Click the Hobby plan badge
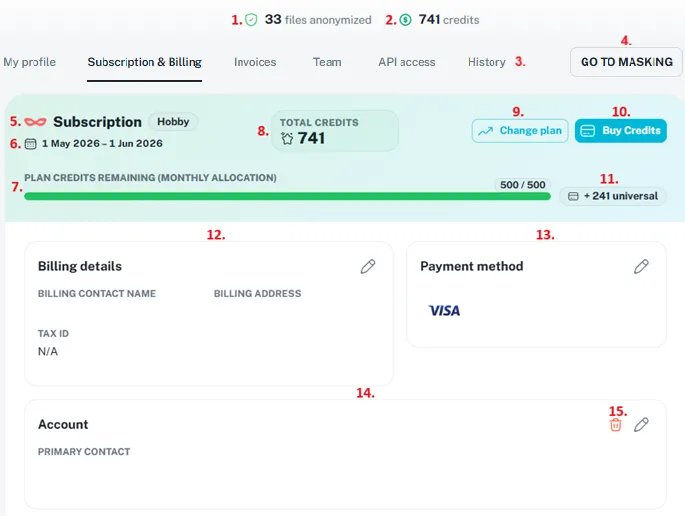Screen dimensions: 685x516 coord(173,121)
